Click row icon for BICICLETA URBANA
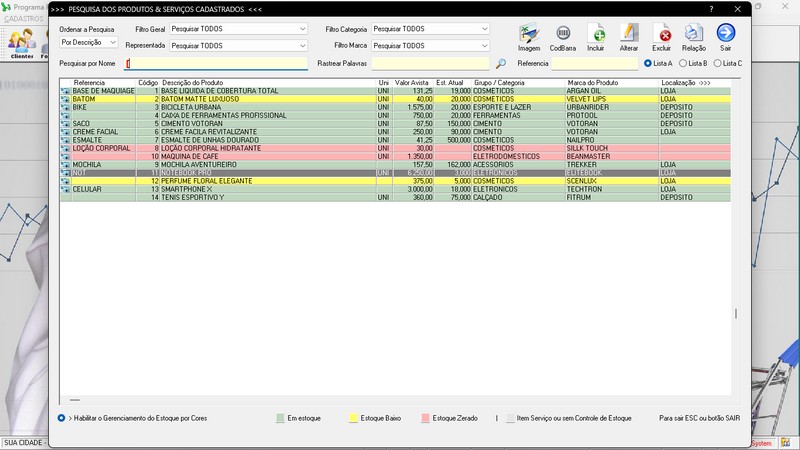Screen dimensions: 800x450 pos(65,107)
